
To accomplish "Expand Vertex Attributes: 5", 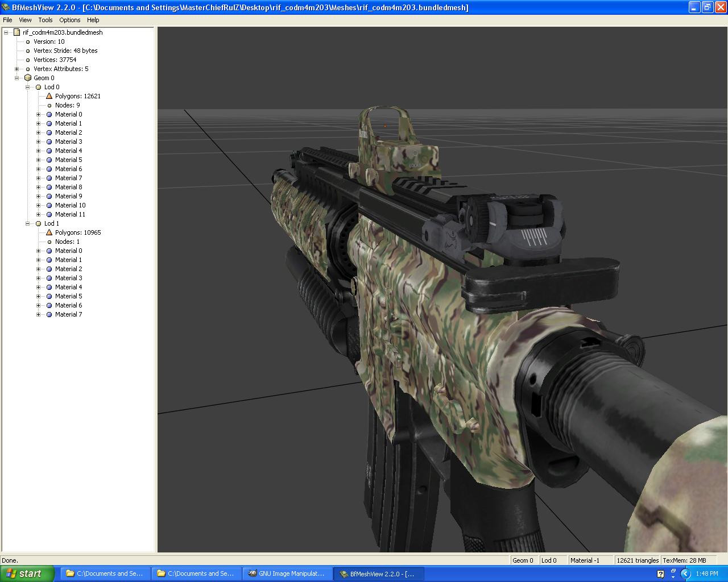I will [16, 69].
